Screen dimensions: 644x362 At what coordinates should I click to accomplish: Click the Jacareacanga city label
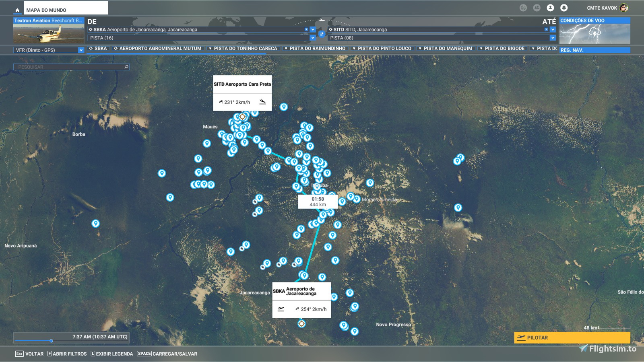[255, 292]
